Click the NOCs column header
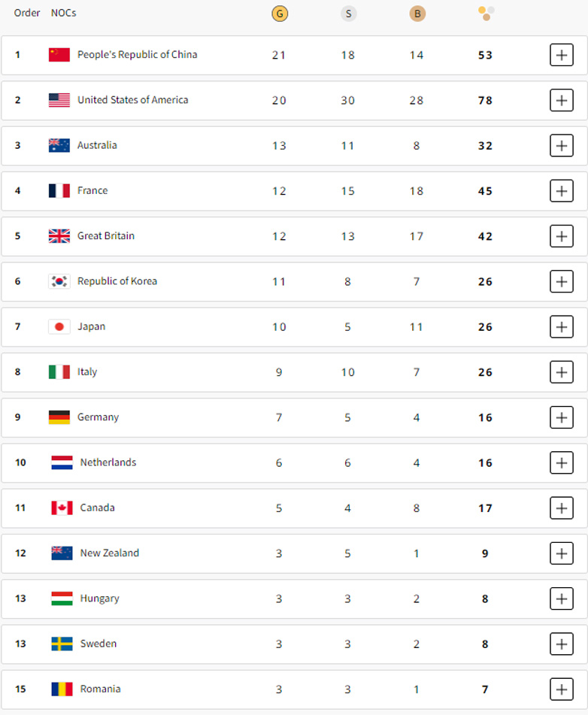 click(63, 13)
